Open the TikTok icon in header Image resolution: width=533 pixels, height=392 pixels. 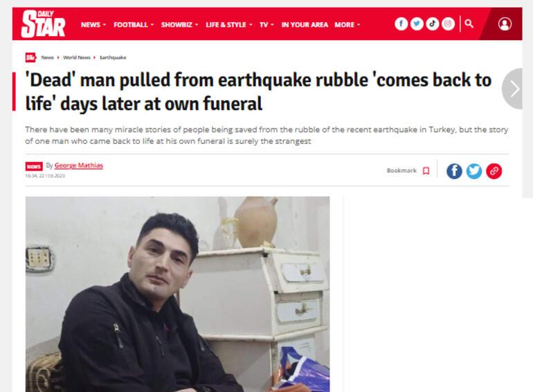coord(433,24)
